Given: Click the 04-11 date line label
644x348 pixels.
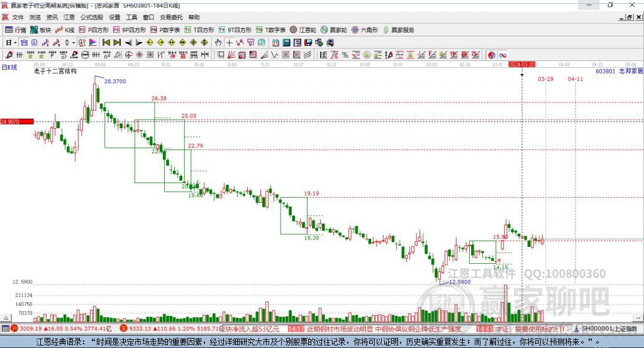Looking at the screenshot, I should 575,79.
